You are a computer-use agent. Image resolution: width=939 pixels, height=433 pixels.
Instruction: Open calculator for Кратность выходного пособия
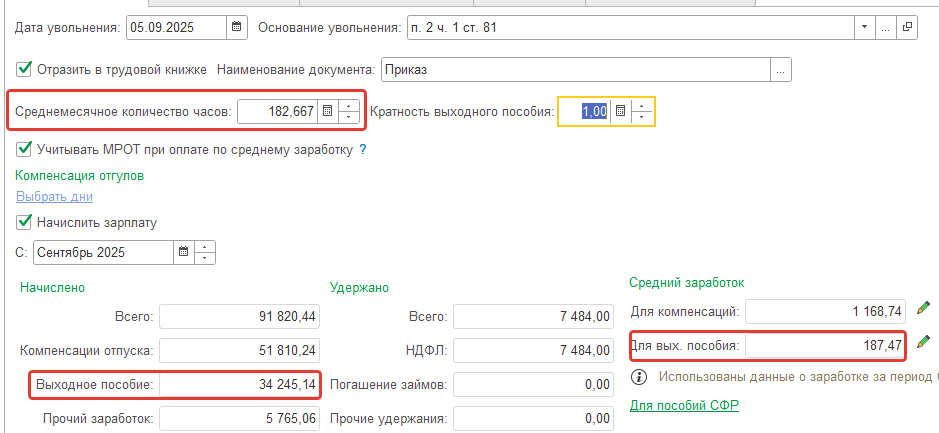click(x=620, y=111)
